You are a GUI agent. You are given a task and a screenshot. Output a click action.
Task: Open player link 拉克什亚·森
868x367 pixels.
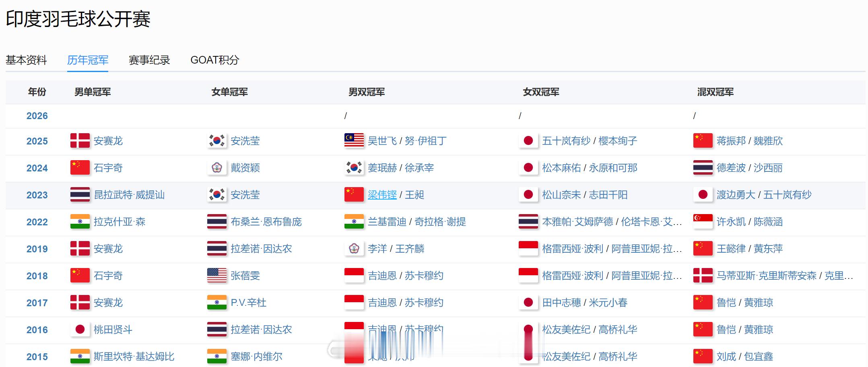pyautogui.click(x=120, y=222)
